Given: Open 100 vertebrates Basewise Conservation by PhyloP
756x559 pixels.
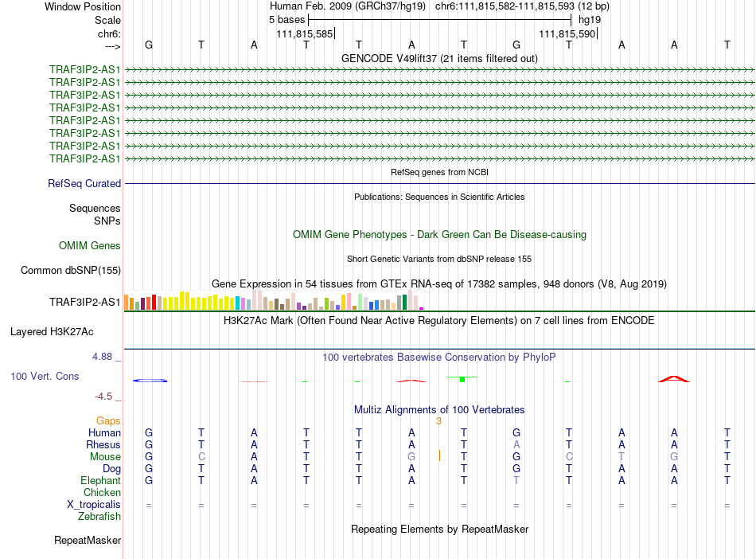Looking at the screenshot, I should pyautogui.click(x=439, y=358).
